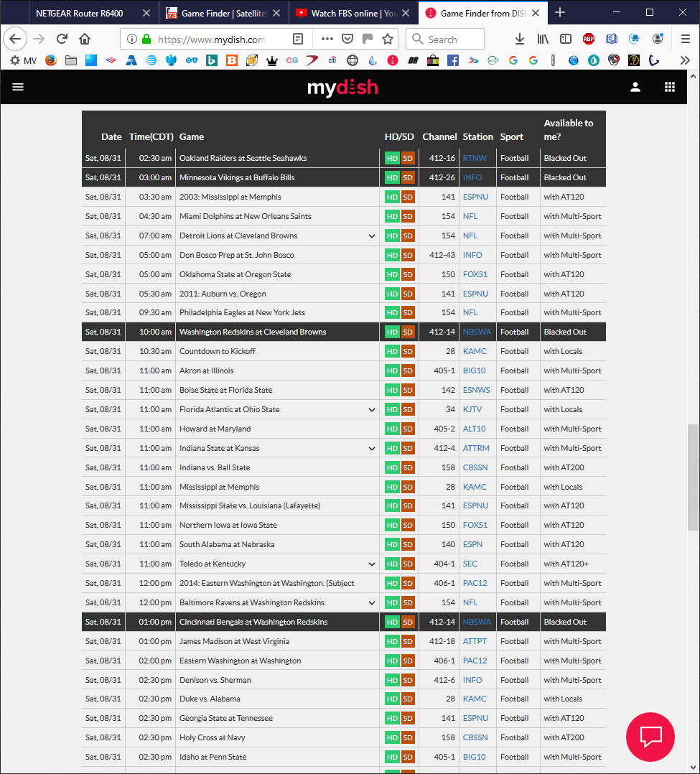Select the 'Holy Cross at Navy' game cell
This screenshot has height=774, width=700.
point(277,737)
